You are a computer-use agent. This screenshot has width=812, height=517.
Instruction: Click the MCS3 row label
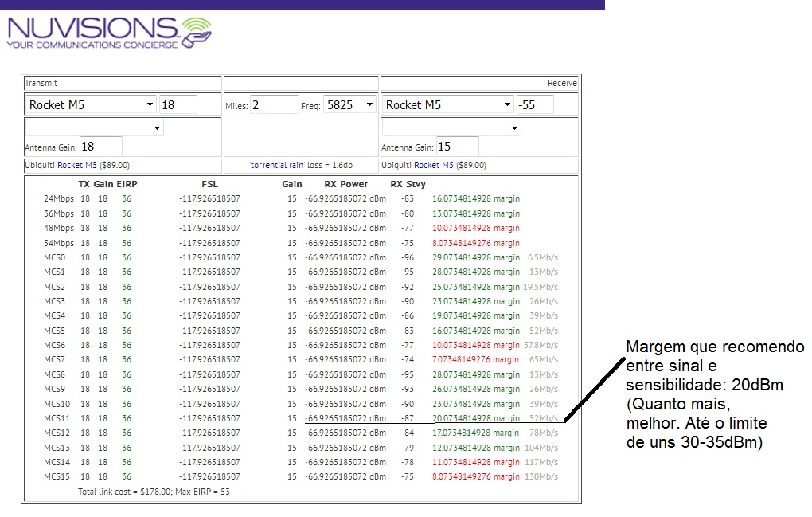[x=55, y=301]
